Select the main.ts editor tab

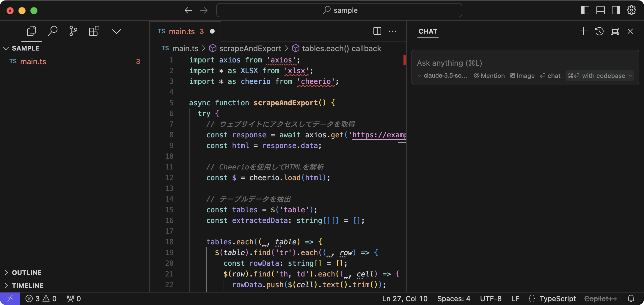(x=181, y=32)
